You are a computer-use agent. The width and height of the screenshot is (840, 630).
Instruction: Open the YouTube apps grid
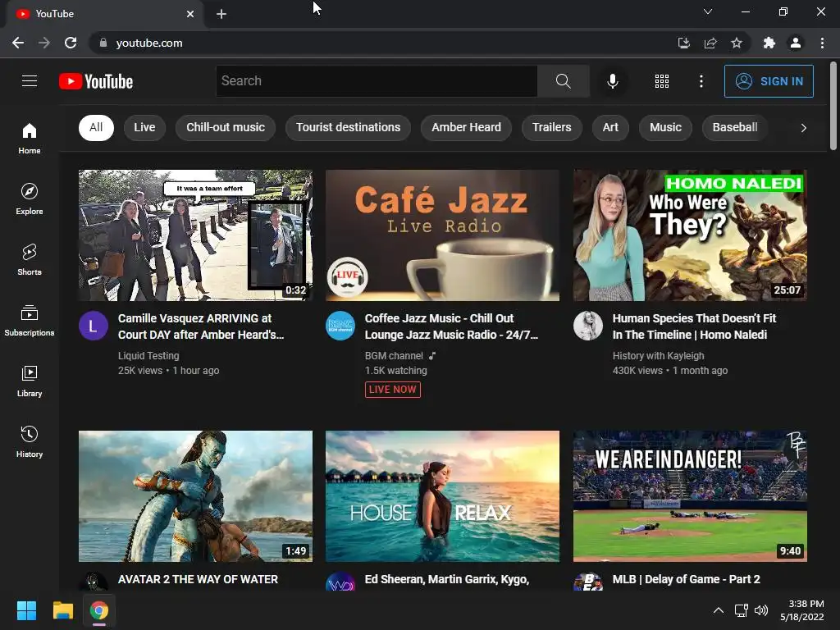click(x=662, y=81)
